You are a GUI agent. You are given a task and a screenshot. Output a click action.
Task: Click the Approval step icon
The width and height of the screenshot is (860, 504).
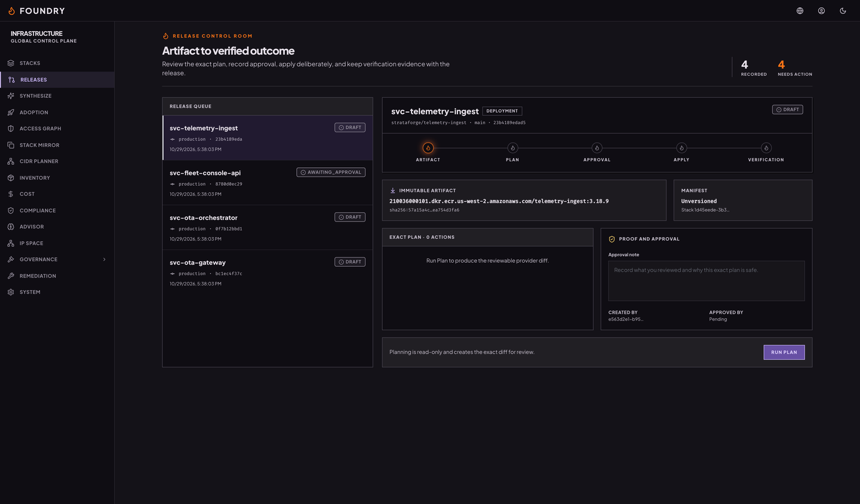pyautogui.click(x=597, y=148)
